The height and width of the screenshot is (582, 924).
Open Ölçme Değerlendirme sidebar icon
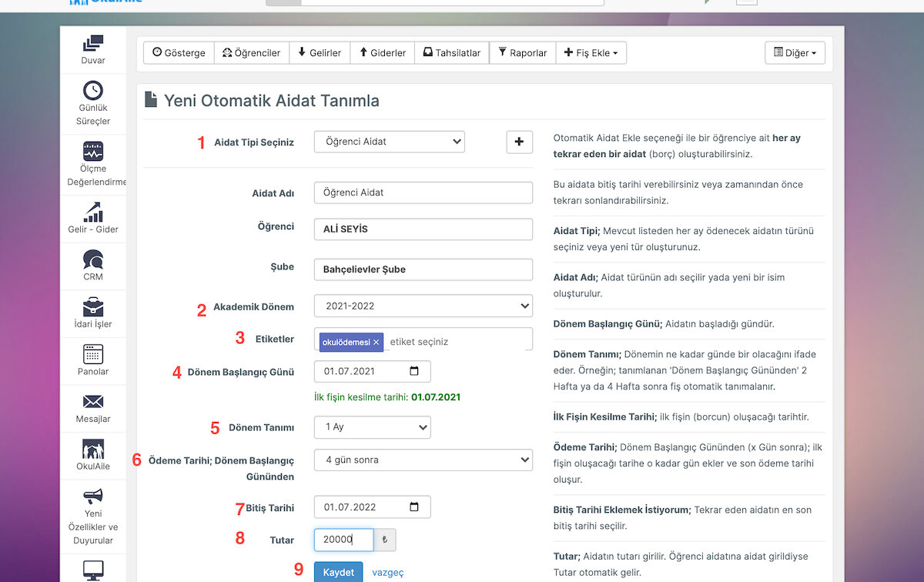pos(93,151)
